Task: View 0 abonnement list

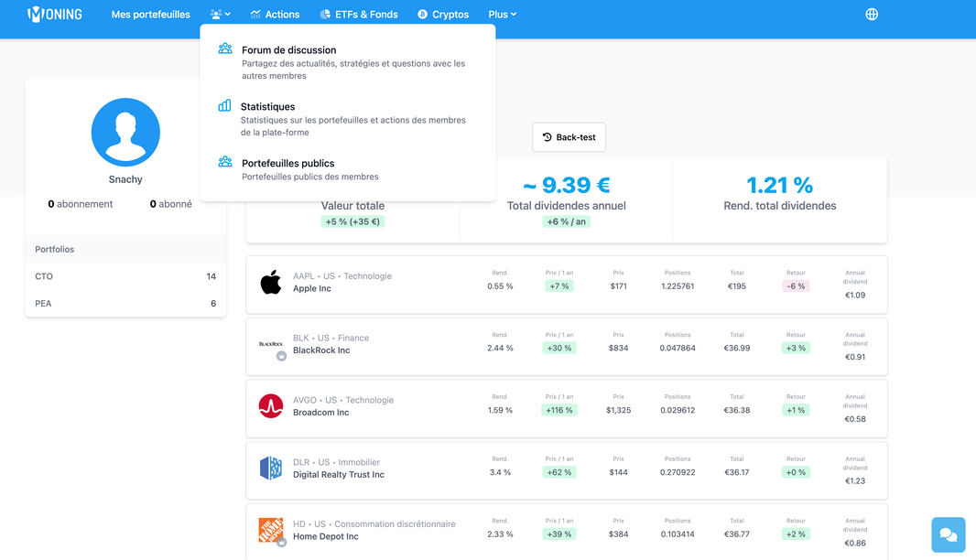Action: pyautogui.click(x=81, y=204)
